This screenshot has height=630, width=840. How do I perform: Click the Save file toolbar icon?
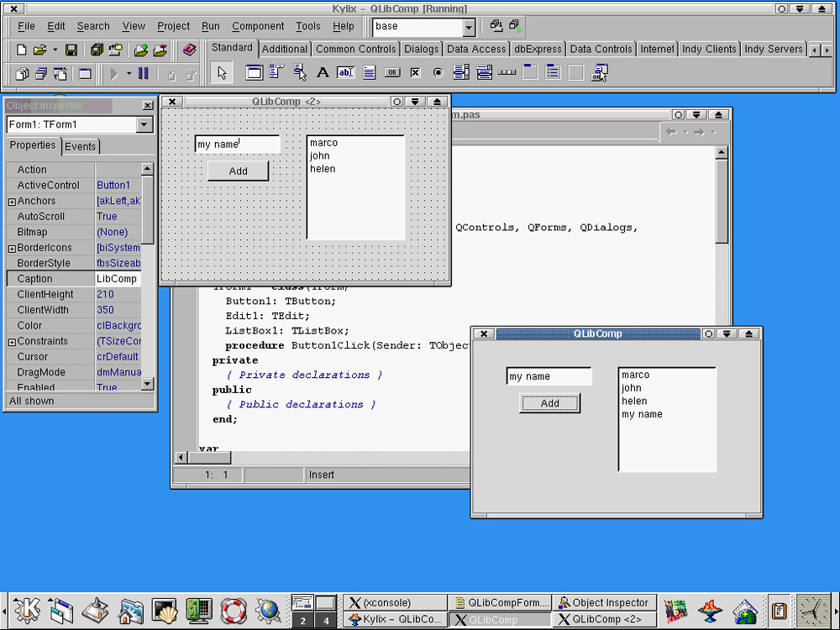click(71, 50)
